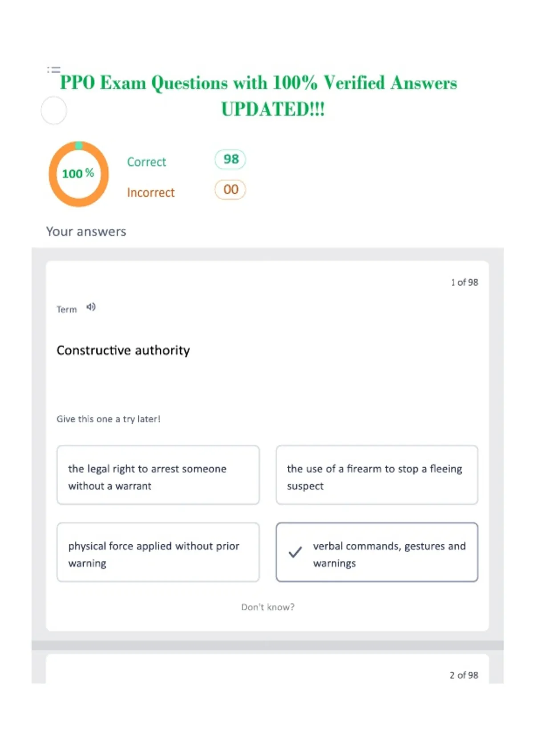Click the Incorrect count badge showing 00
The width and height of the screenshot is (534, 756).
(x=231, y=190)
